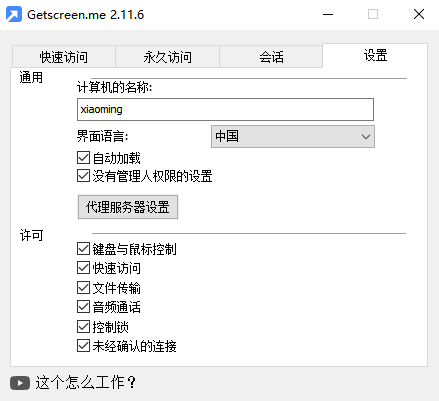Open the 会话 tab

271,57
